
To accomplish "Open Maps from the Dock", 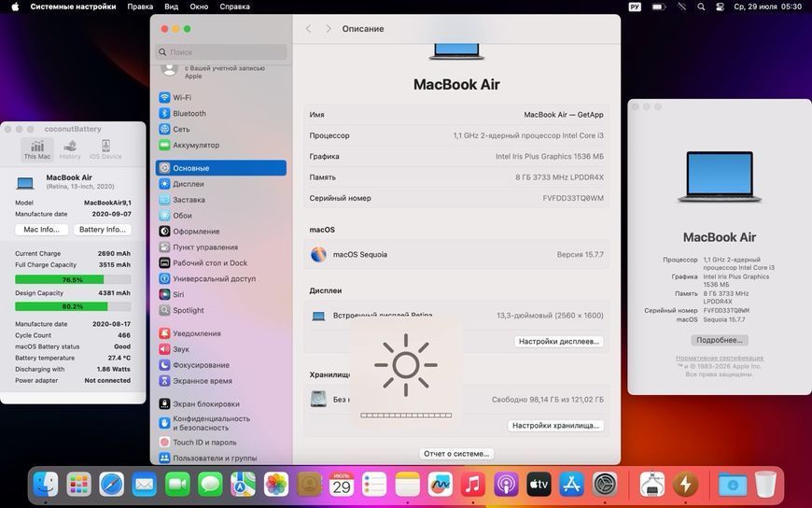I will point(243,486).
